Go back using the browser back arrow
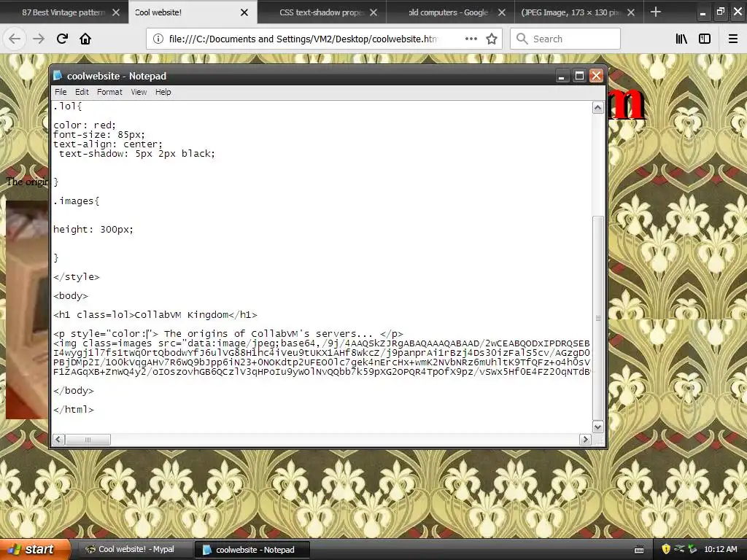747x560 pixels. click(x=15, y=39)
